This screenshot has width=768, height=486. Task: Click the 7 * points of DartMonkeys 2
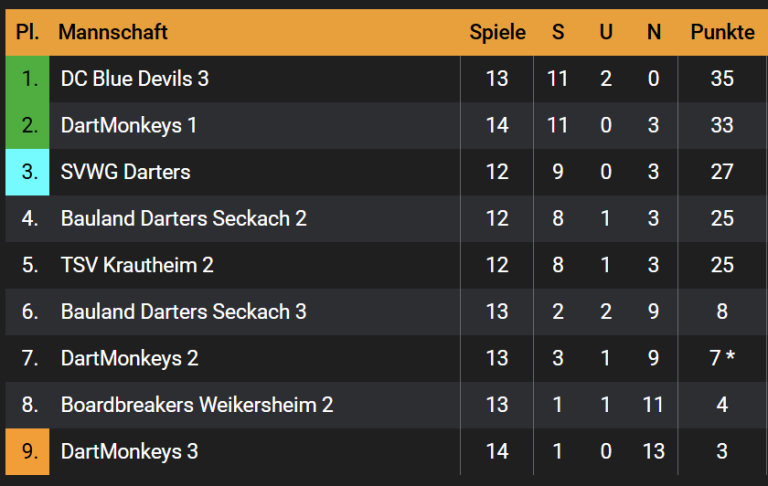click(722, 358)
